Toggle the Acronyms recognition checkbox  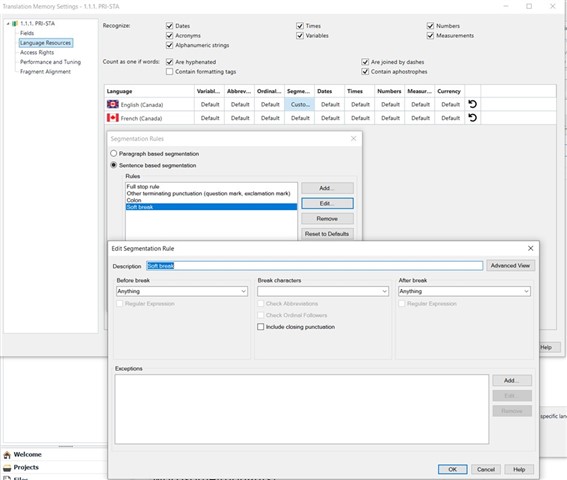pos(169,35)
